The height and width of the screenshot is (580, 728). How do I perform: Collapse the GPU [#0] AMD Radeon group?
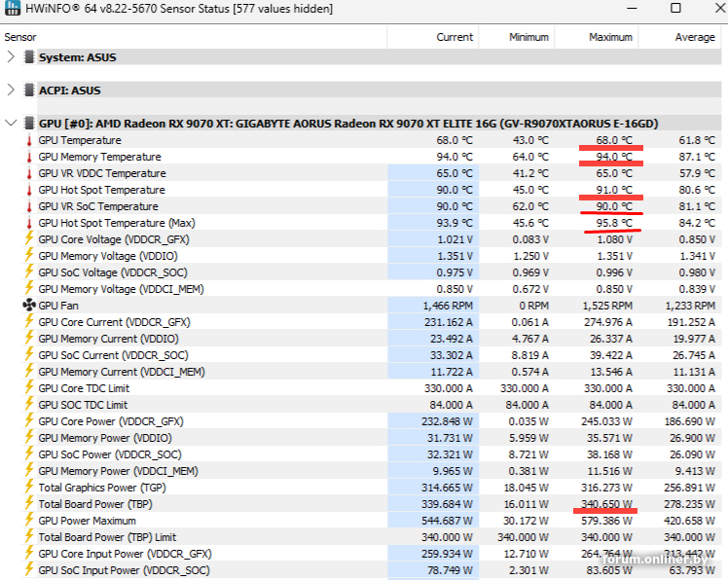point(11,123)
